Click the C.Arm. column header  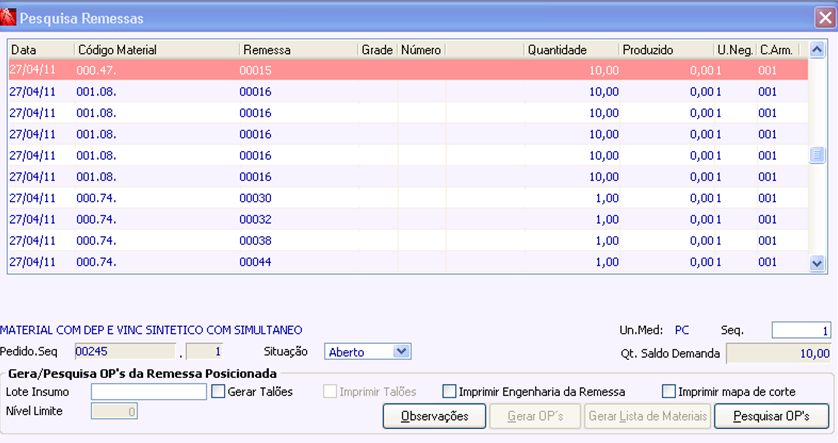[778, 50]
